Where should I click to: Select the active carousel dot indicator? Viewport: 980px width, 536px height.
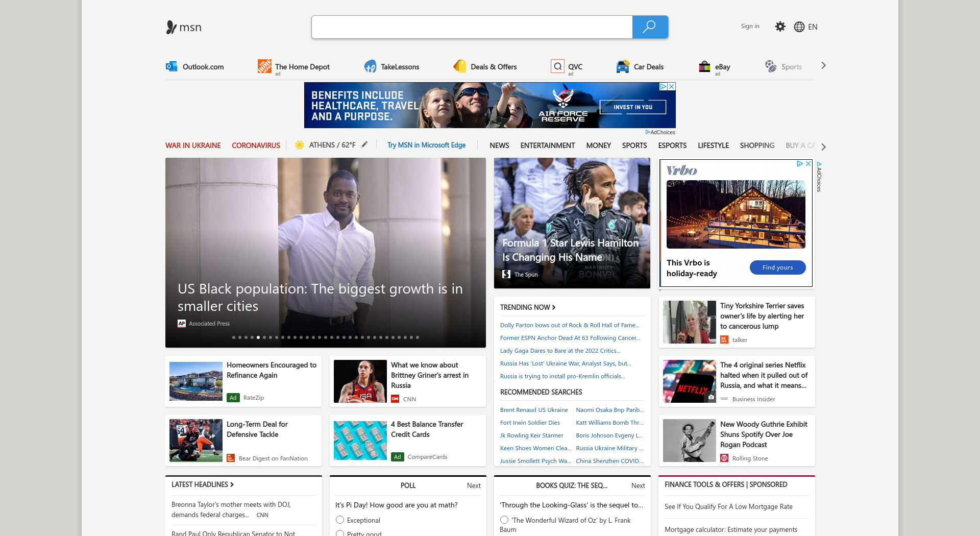coord(258,337)
